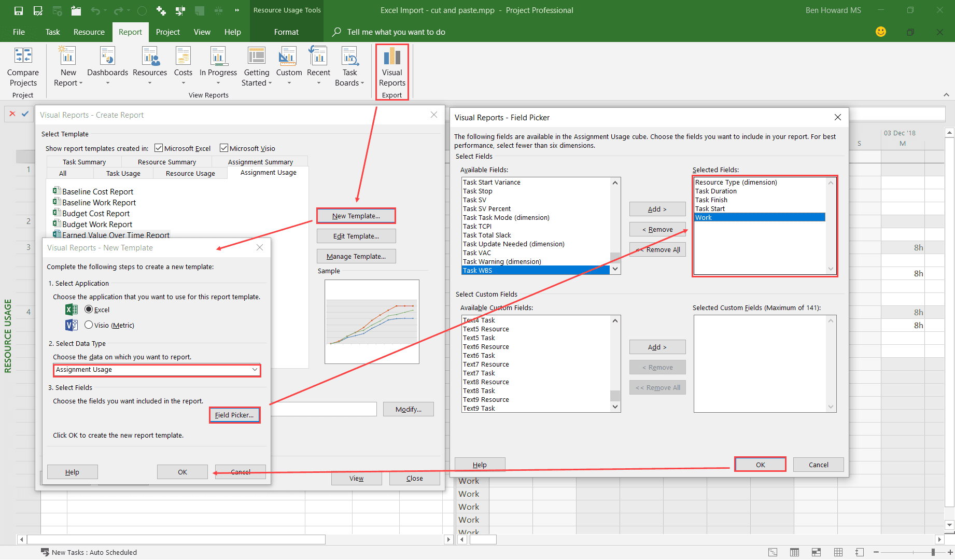This screenshot has height=560, width=955.
Task: Switch to the Format ribbon tab
Action: [x=286, y=32]
